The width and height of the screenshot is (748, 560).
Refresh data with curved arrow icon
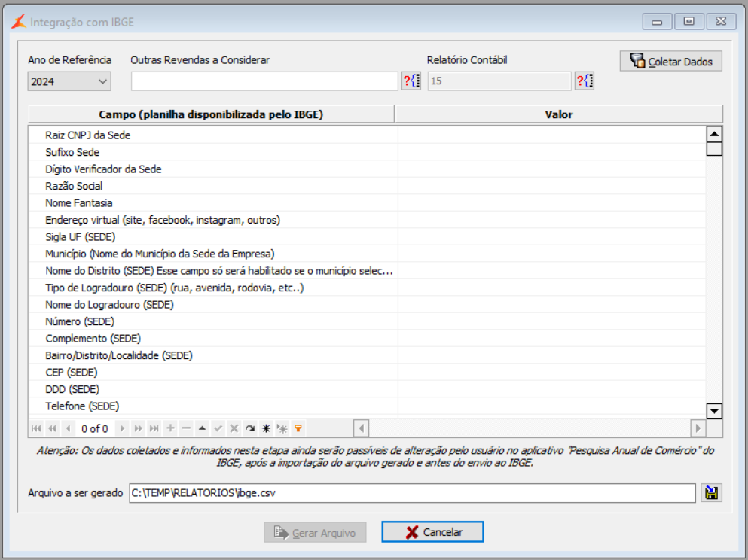pos(250,428)
